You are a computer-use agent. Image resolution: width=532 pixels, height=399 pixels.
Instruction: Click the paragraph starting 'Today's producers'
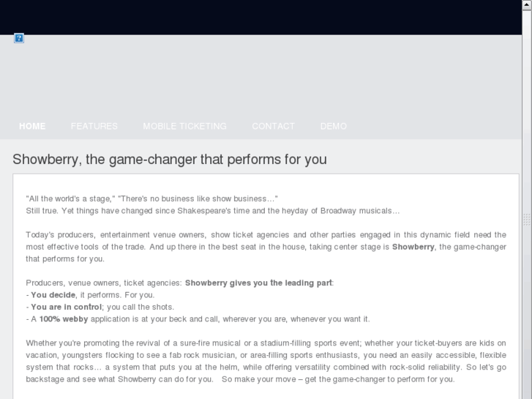[266, 247]
